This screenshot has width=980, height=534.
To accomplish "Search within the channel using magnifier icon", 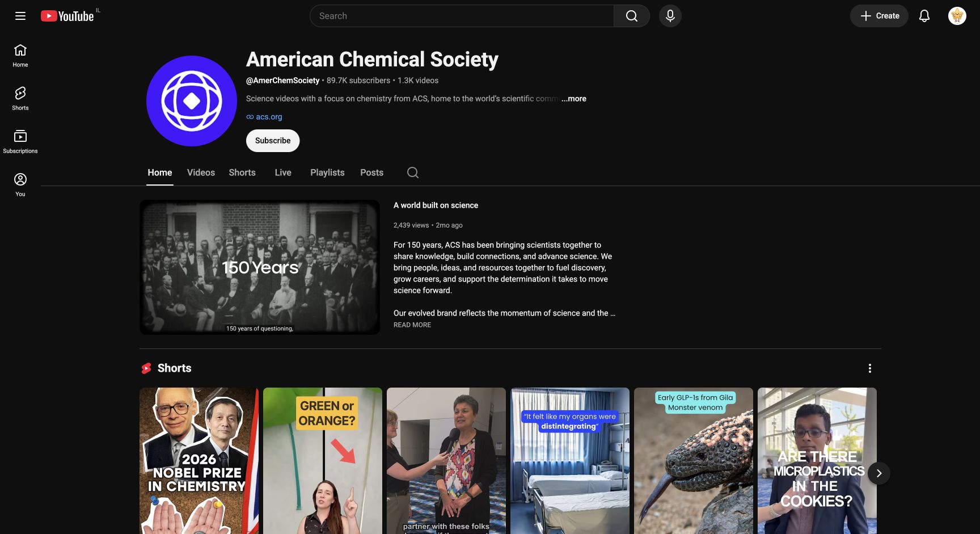I will (x=413, y=173).
